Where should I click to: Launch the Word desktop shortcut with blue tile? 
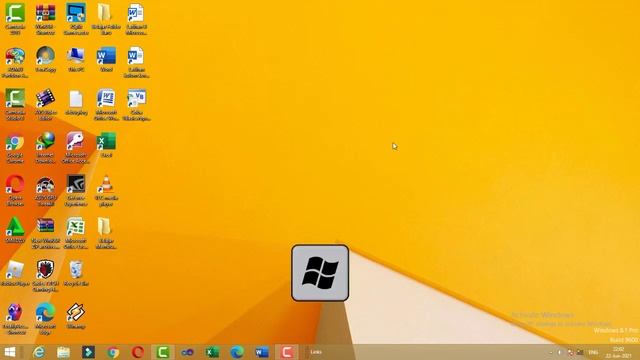point(106,59)
